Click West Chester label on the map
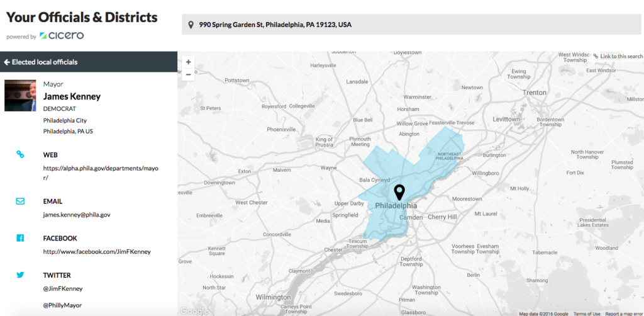The height and width of the screenshot is (316, 644). pyautogui.click(x=252, y=202)
